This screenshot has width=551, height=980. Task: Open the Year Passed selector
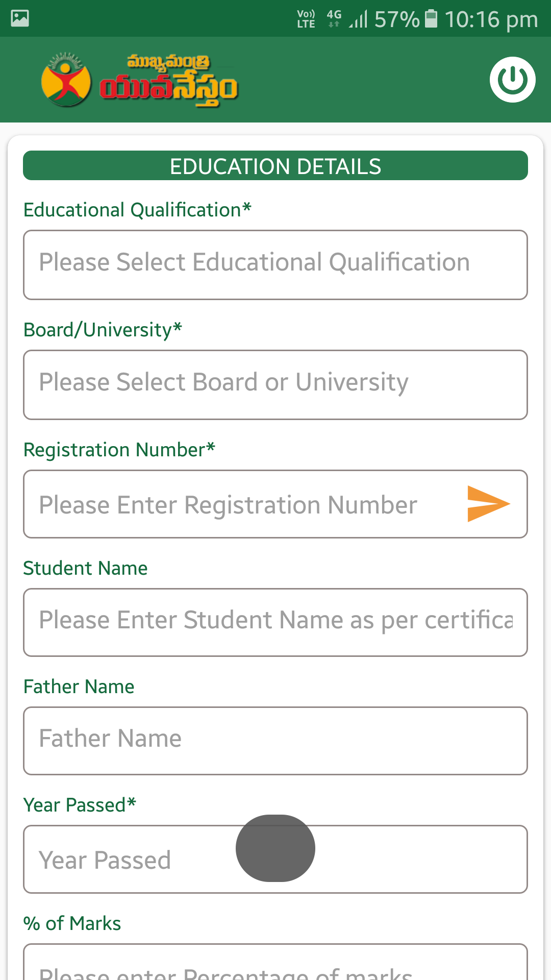pos(275,859)
